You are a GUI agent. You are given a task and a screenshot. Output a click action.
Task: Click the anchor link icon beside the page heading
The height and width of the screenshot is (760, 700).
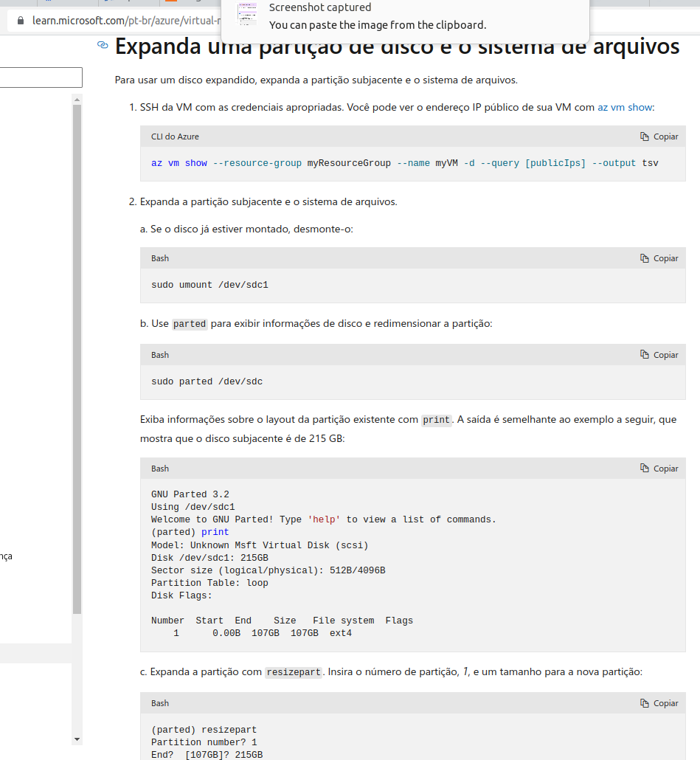[x=102, y=46]
